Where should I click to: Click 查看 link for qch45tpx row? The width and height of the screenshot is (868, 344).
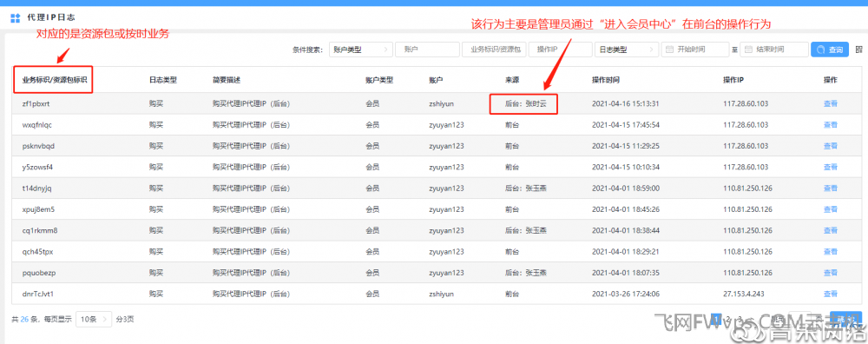tap(831, 252)
